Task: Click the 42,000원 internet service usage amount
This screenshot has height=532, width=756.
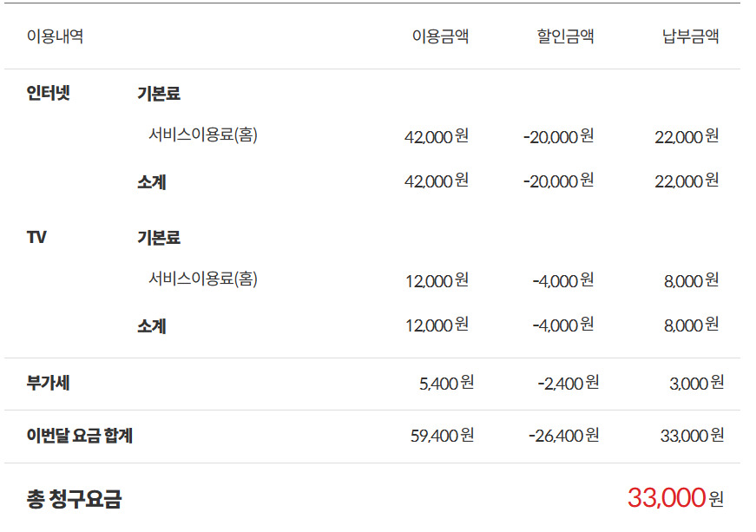Action: [437, 136]
